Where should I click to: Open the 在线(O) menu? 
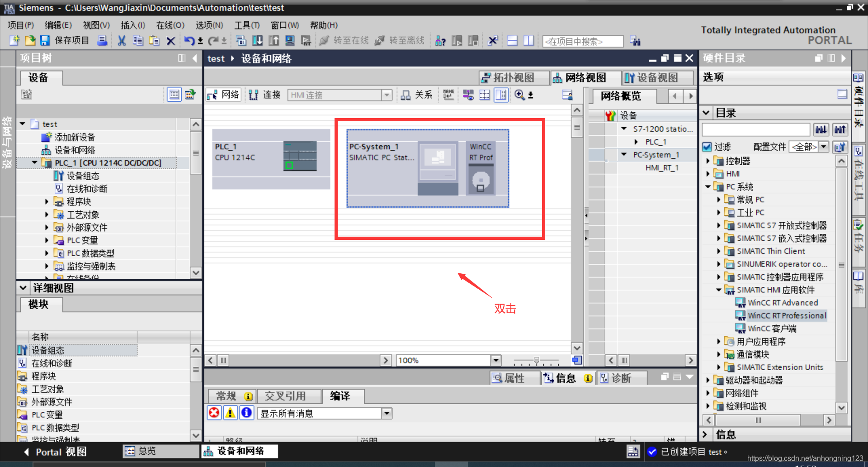[x=170, y=25]
